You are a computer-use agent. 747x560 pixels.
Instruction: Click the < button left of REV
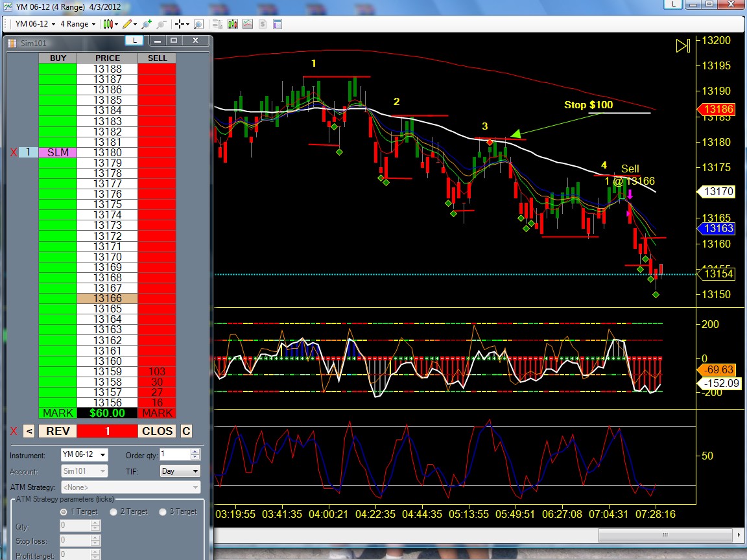(29, 431)
